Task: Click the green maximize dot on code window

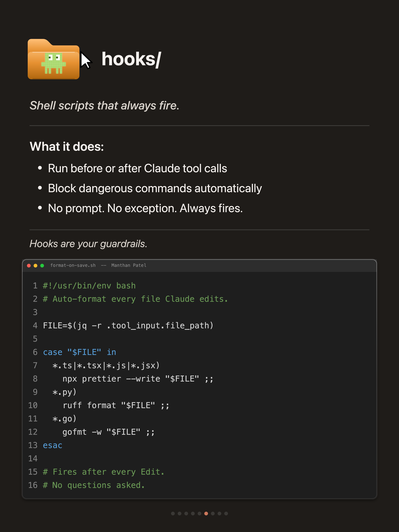Action: pyautogui.click(x=42, y=266)
